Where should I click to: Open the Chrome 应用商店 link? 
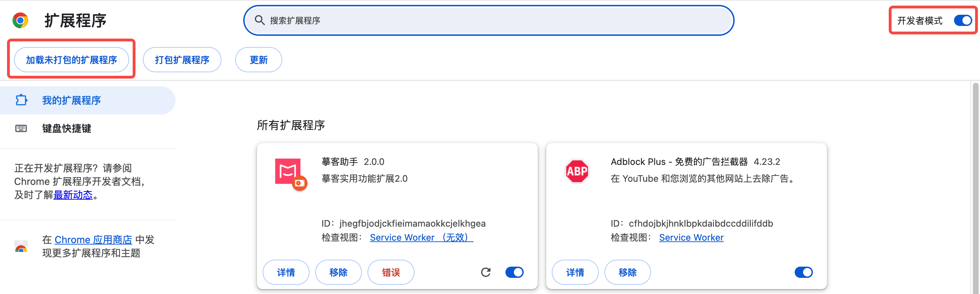(93, 240)
